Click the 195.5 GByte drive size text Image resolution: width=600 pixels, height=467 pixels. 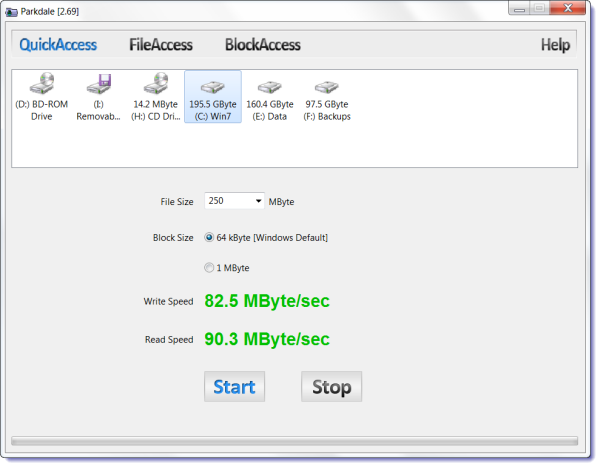tap(213, 104)
